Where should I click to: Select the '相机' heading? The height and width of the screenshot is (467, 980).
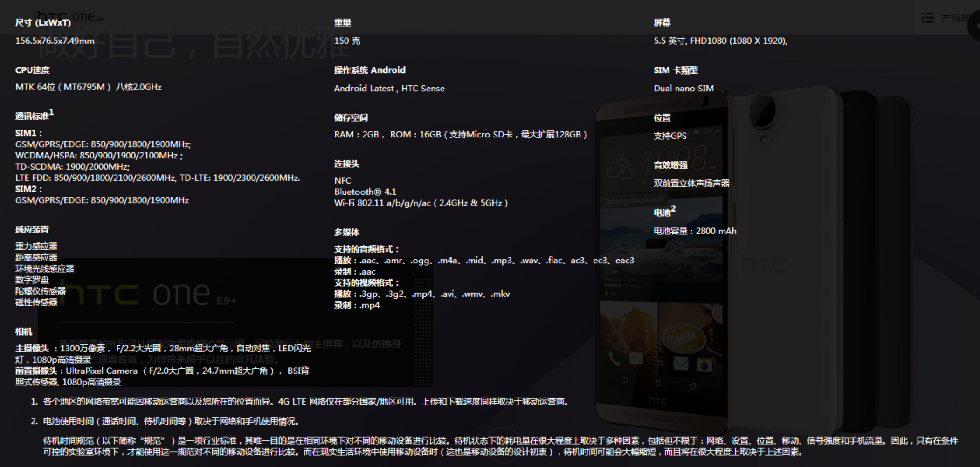(24, 331)
